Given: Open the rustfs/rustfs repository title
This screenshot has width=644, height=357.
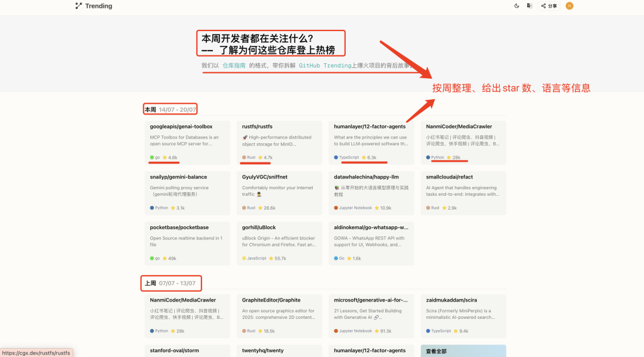Looking at the screenshot, I should pyautogui.click(x=257, y=127).
